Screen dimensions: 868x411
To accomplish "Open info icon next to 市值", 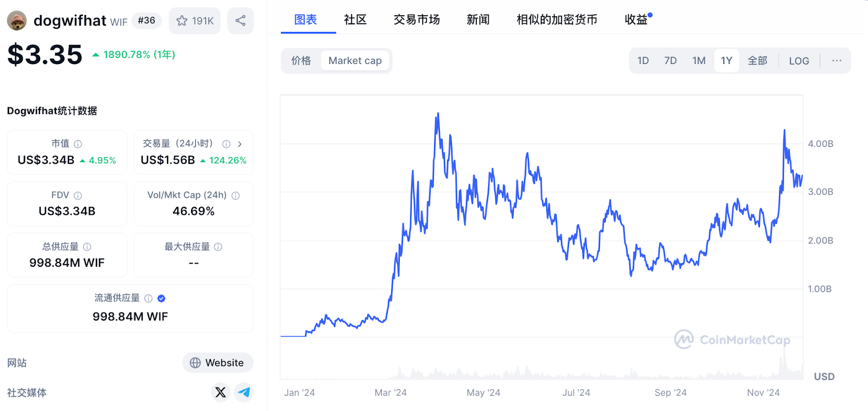I will tap(78, 144).
